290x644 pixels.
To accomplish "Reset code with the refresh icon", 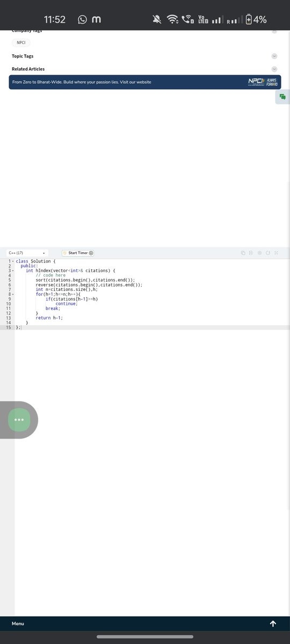I will (267, 253).
